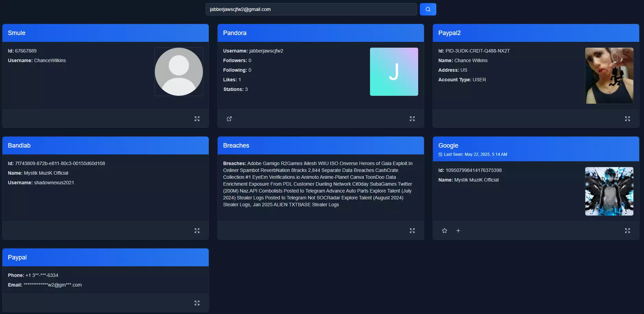Select Smule Id 67667889
Image resolution: width=644 pixels, height=314 pixels.
click(x=26, y=51)
